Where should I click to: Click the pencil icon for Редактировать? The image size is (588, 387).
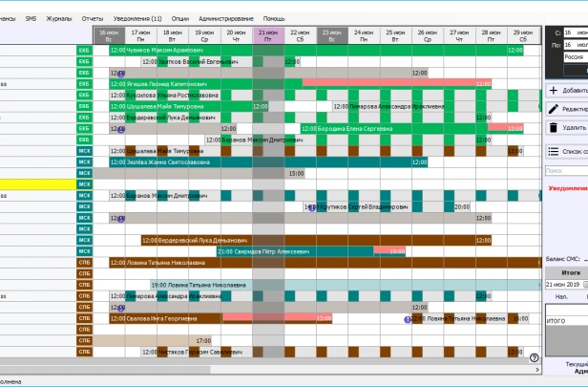pos(554,109)
